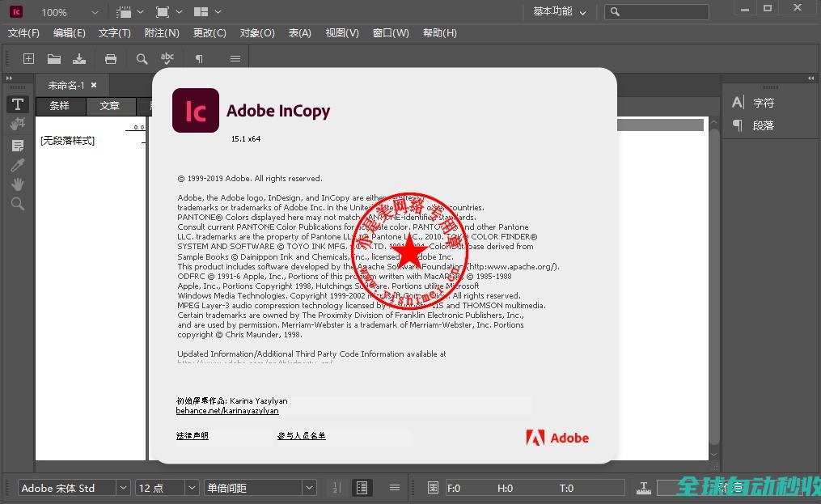Select the Note tool

point(17,146)
